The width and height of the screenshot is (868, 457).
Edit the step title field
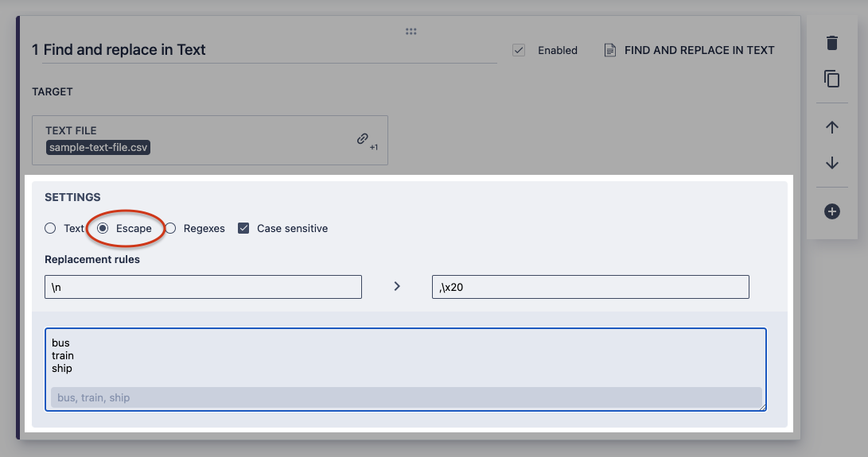pos(263,50)
